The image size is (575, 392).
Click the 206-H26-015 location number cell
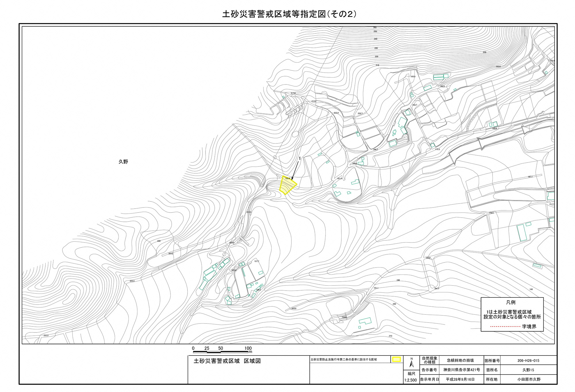click(528, 360)
